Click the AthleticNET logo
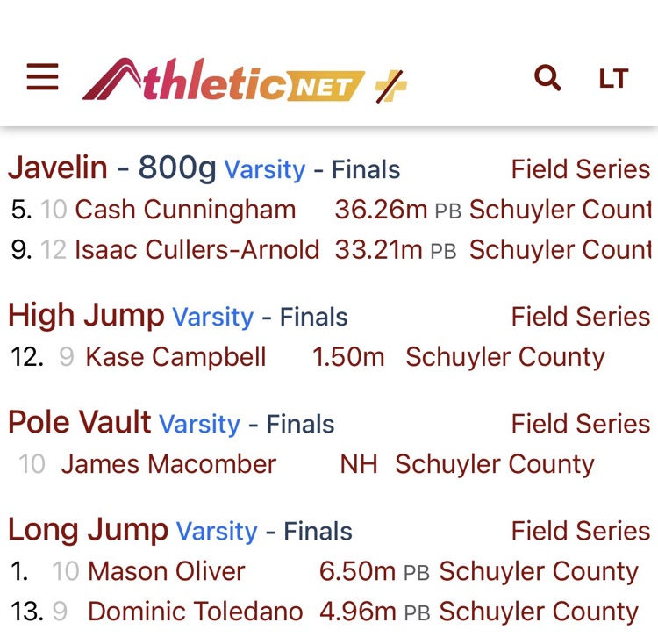Viewport: 658px width, 644px height. point(224,82)
